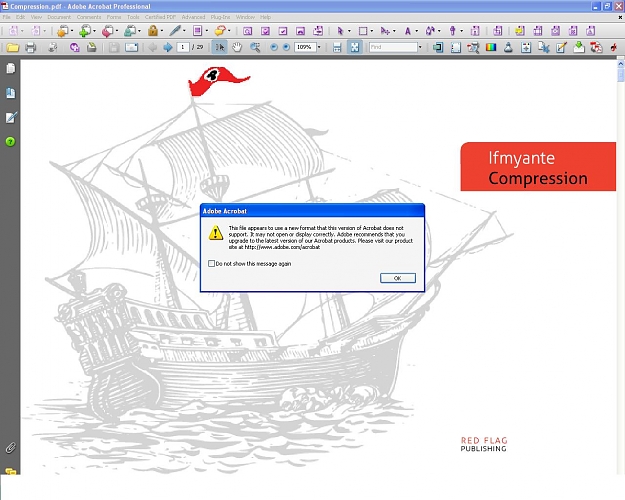Select the Hand tool
The image size is (625, 500).
(237, 47)
